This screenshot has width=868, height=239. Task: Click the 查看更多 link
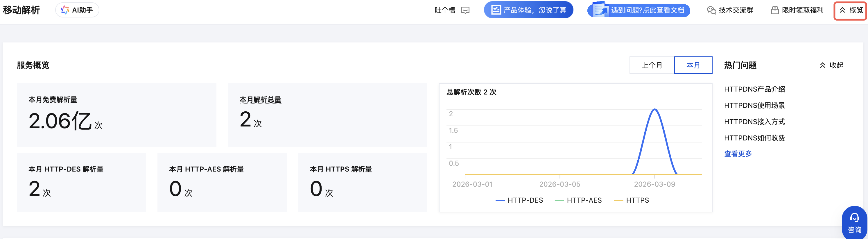point(738,154)
